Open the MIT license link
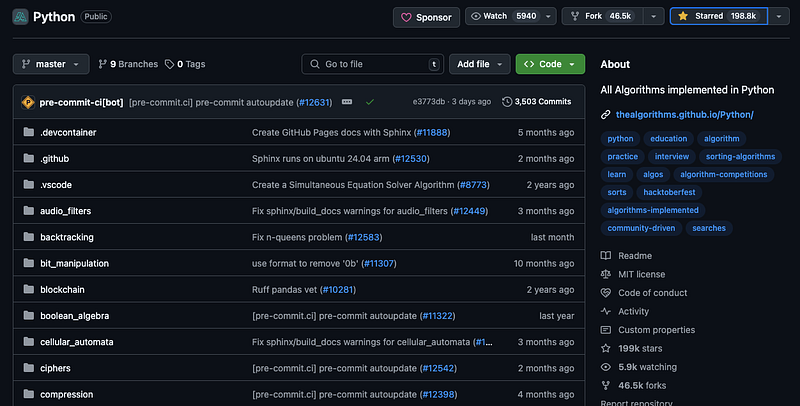This screenshot has width=800, height=406. (641, 274)
